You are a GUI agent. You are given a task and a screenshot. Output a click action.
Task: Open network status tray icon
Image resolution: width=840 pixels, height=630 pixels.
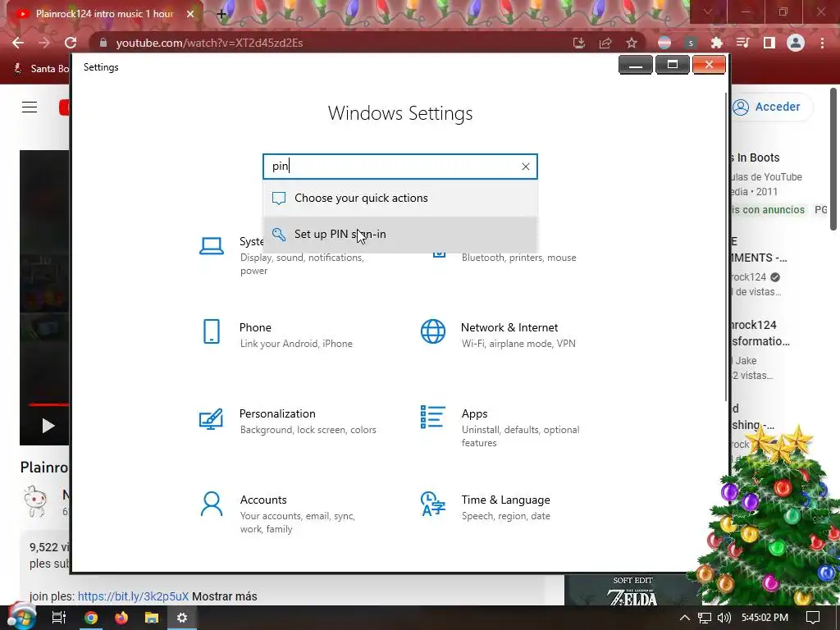pos(705,618)
